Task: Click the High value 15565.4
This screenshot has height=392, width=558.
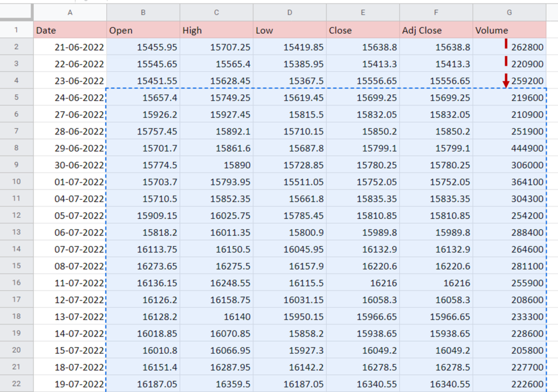Action: tap(216, 64)
